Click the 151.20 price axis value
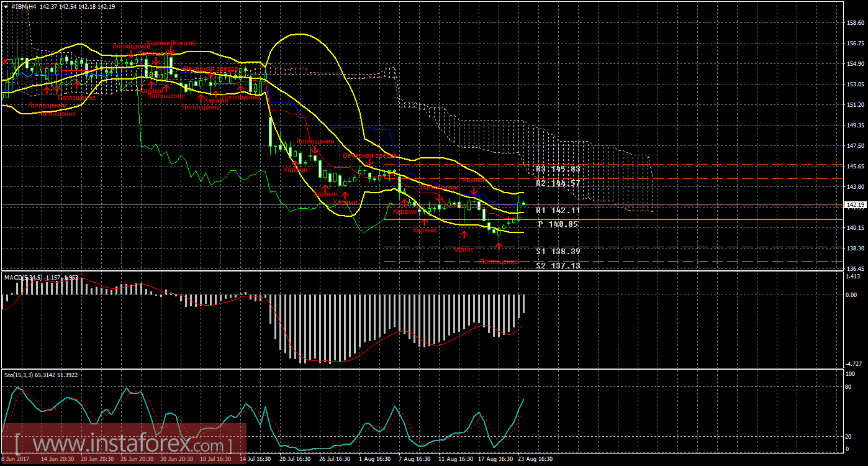 point(854,104)
